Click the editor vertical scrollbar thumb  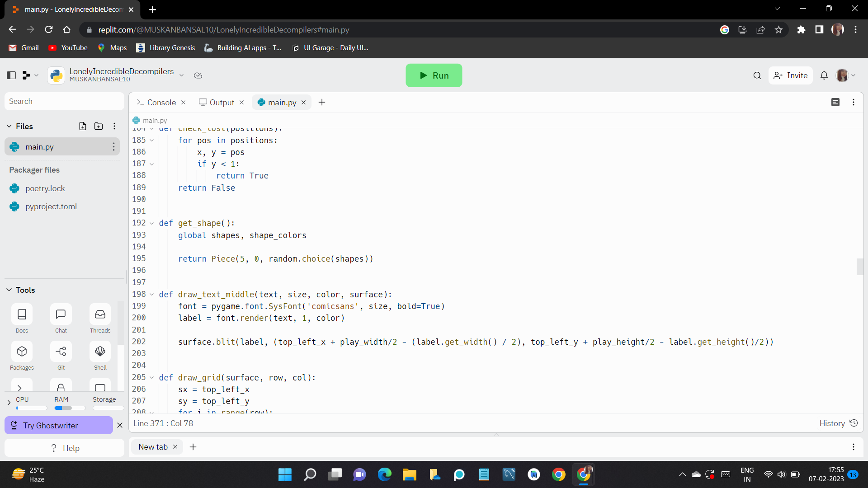click(x=860, y=267)
